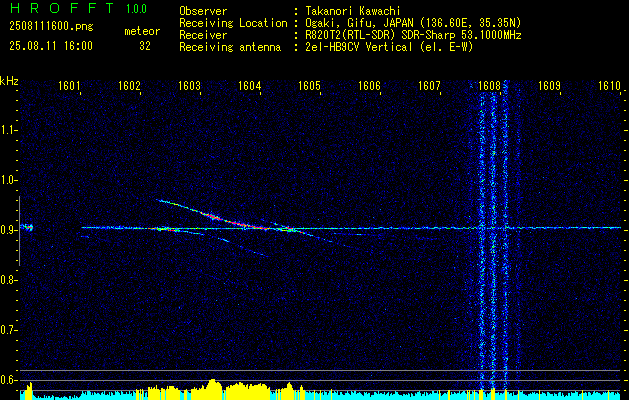This screenshot has height=400, width=629.
Task: Click the 1.0 kHz frequency label
Action: click(8, 180)
